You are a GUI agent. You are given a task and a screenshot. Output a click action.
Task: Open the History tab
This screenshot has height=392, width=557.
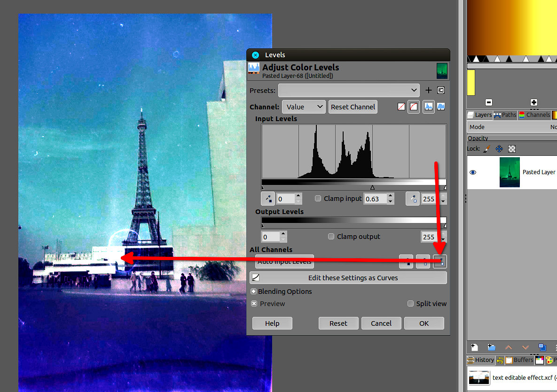tap(481, 360)
